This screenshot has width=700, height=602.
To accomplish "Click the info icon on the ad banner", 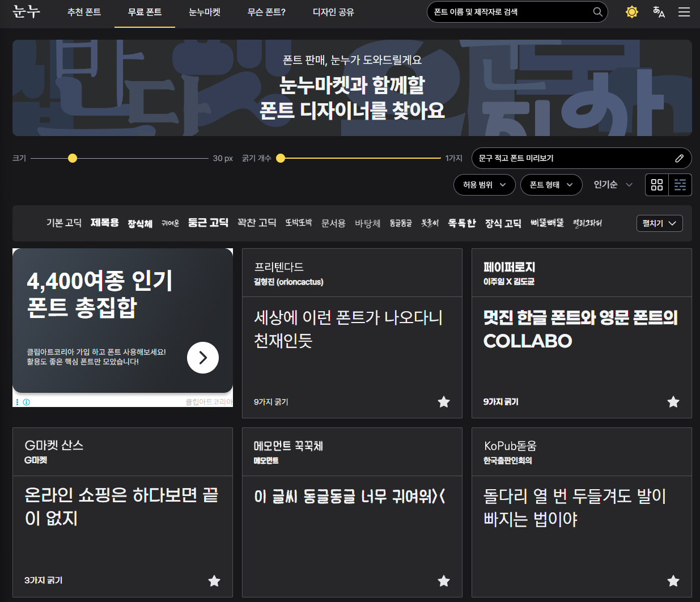I will pyautogui.click(x=26, y=401).
